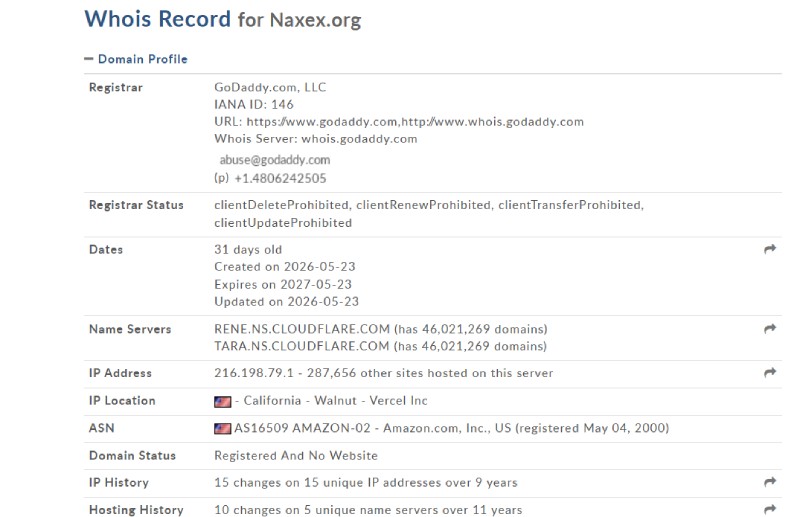Select the 15 changes IP history text
The height and width of the screenshot is (517, 800).
click(x=366, y=483)
